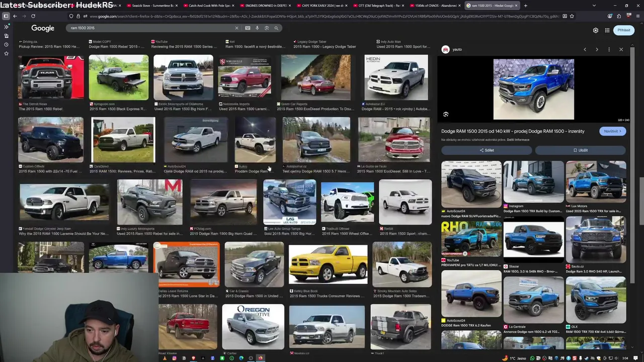Save the image with Uložit button
Viewport: 644px width, 362px height.
[x=581, y=150]
